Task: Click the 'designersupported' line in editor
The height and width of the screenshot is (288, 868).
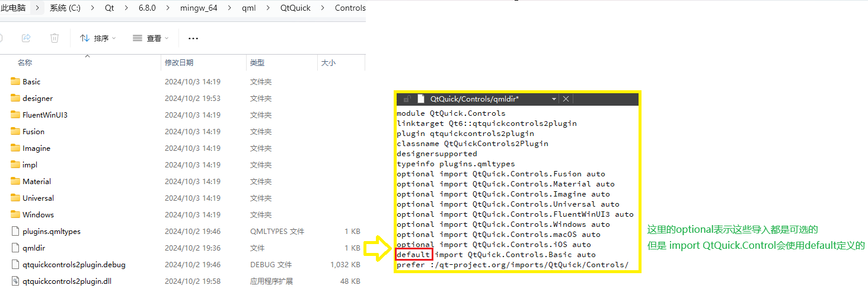Action: (x=437, y=154)
